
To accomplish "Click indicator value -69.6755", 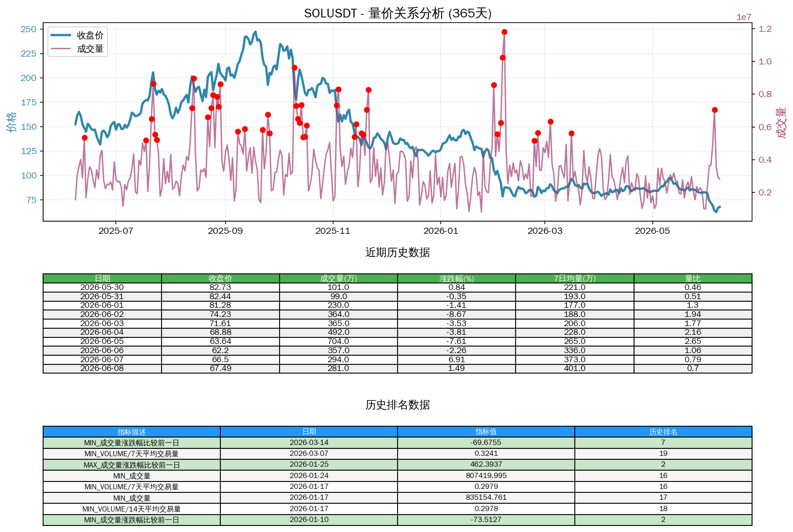I will [486, 443].
